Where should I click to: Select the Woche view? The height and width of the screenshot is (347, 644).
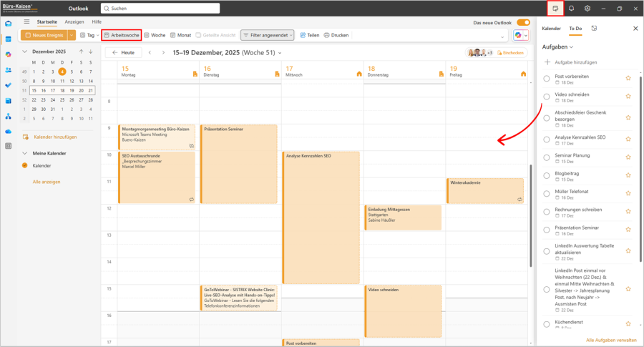tap(155, 35)
